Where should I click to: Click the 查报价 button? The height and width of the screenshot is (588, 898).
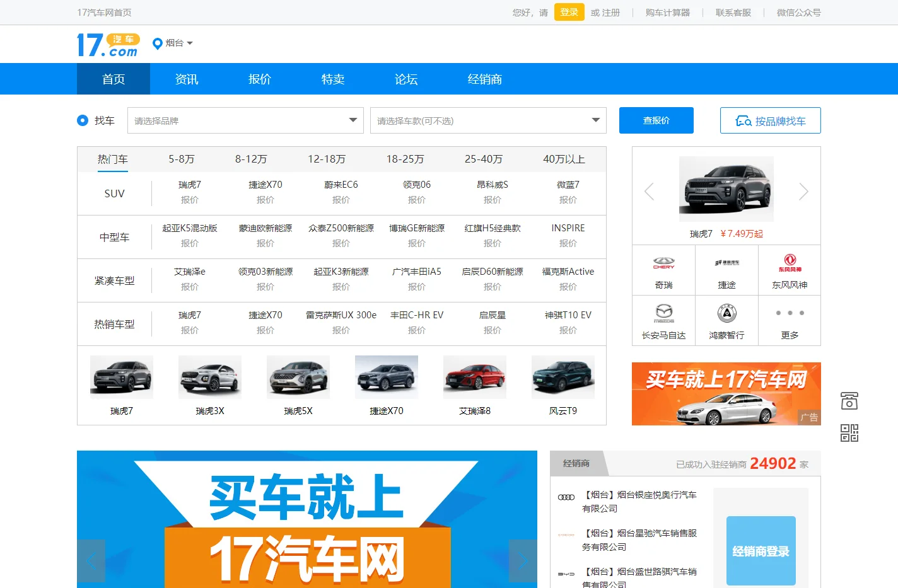point(656,120)
